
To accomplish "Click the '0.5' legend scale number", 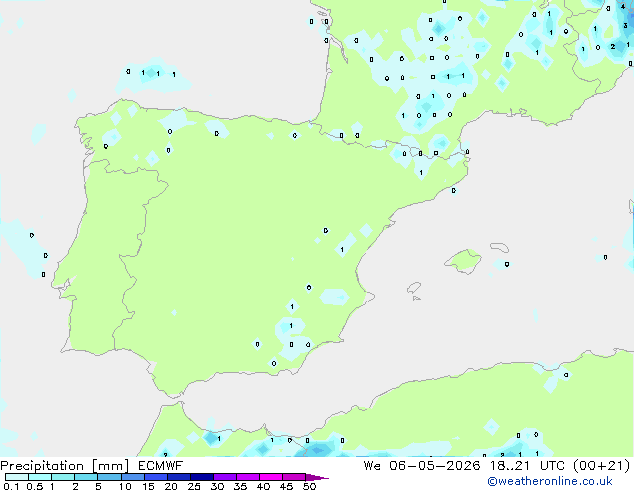I will 35,486.
